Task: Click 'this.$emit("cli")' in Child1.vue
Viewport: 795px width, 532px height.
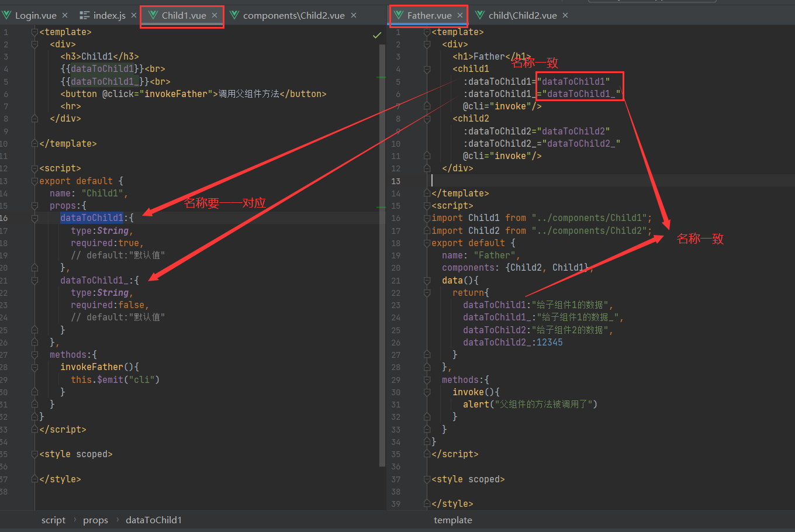Action: pyautogui.click(x=115, y=379)
